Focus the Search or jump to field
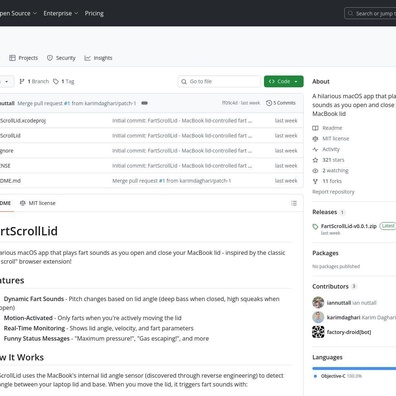This screenshot has height=396, width=396. (370, 14)
